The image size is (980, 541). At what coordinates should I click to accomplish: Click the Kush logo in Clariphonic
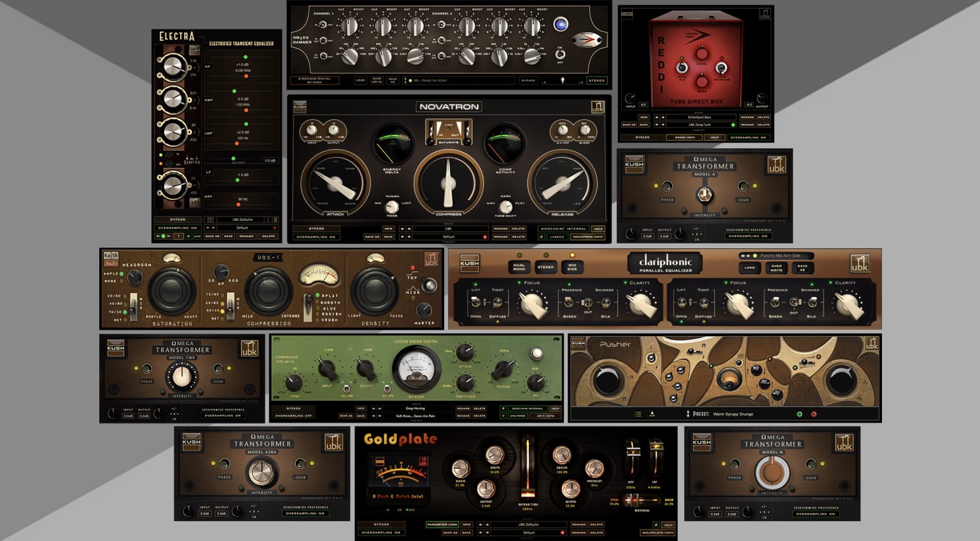point(470,263)
